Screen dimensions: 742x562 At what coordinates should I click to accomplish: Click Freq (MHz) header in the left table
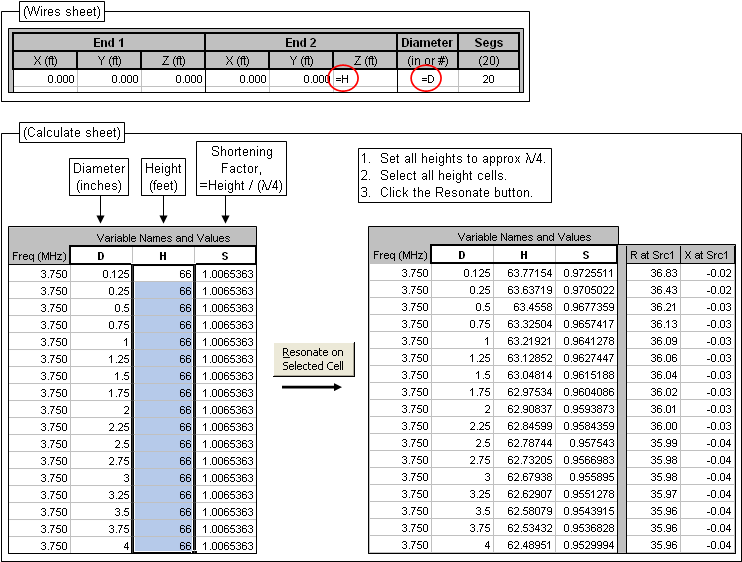click(x=39, y=255)
